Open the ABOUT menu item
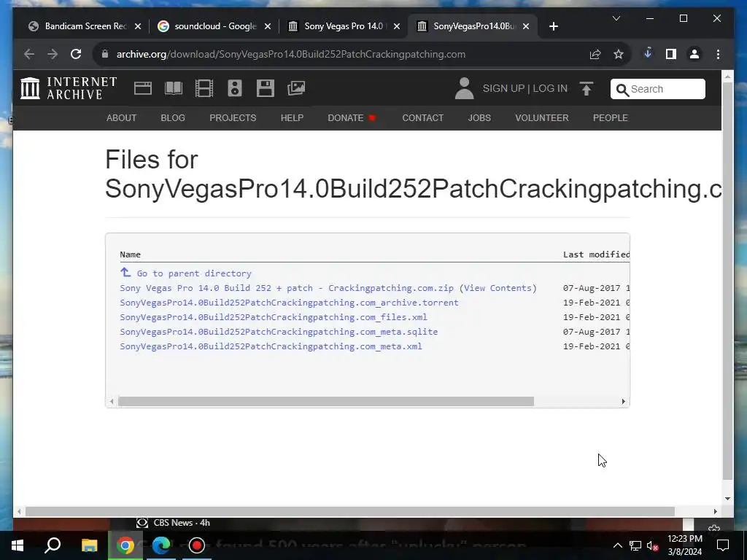This screenshot has width=747, height=560. 122,118
